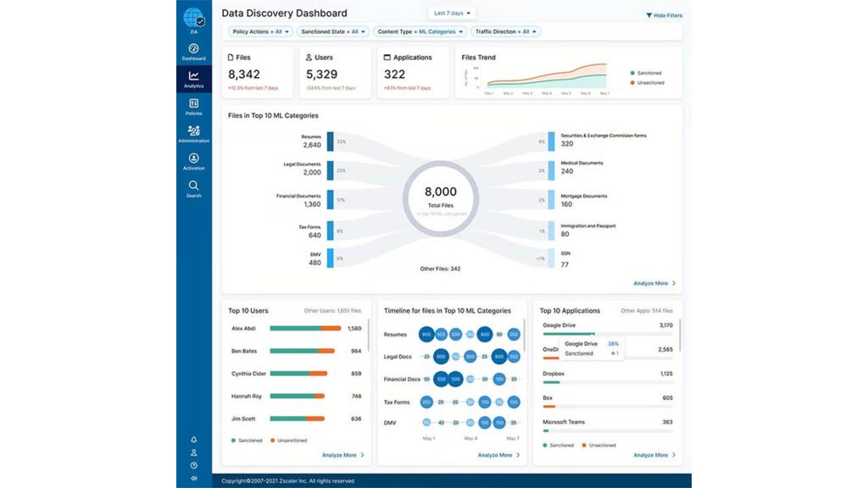Click Cynthia Cider's usage bar

pos(299,374)
